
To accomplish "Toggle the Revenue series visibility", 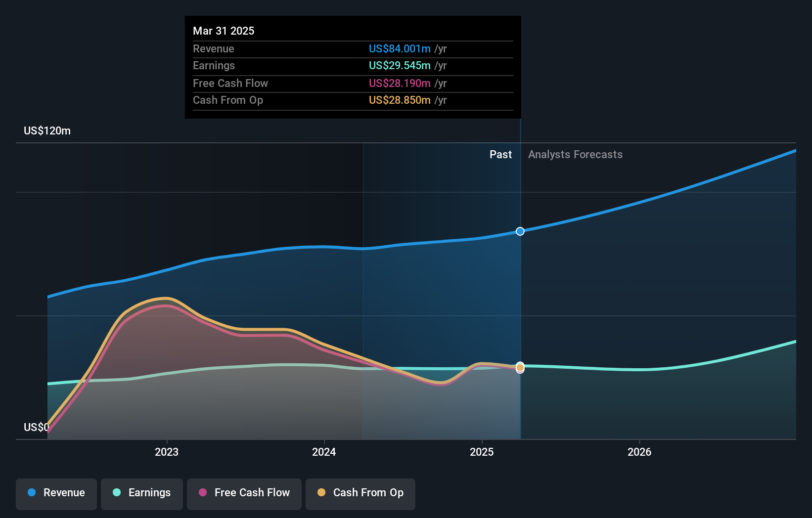I will tap(56, 493).
